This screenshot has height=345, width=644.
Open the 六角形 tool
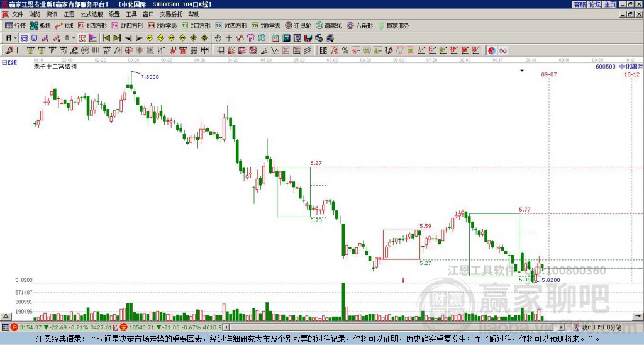click(360, 25)
